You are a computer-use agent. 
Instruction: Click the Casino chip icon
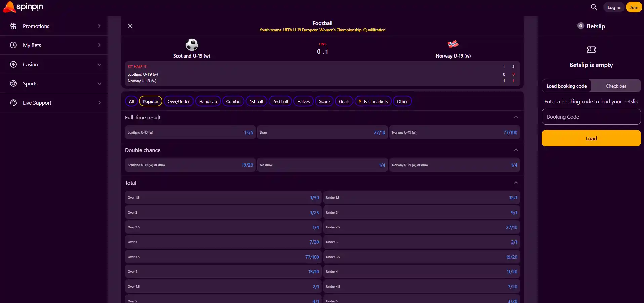[13, 64]
